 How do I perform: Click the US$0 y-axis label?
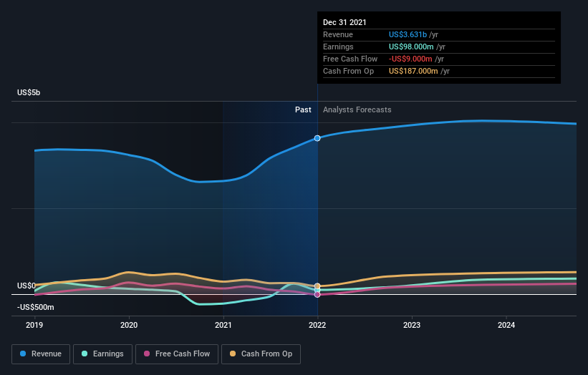tap(26, 286)
